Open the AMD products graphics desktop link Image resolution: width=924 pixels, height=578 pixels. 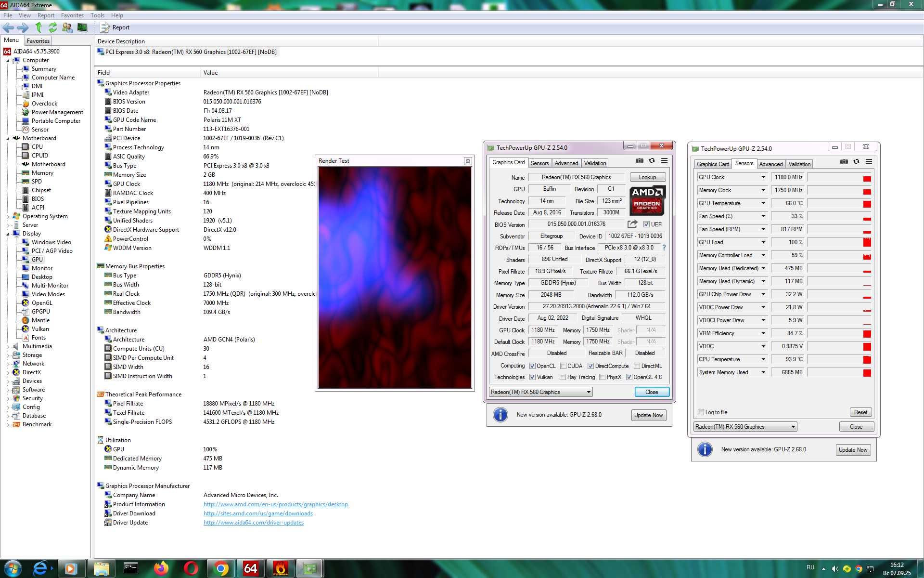click(x=275, y=504)
